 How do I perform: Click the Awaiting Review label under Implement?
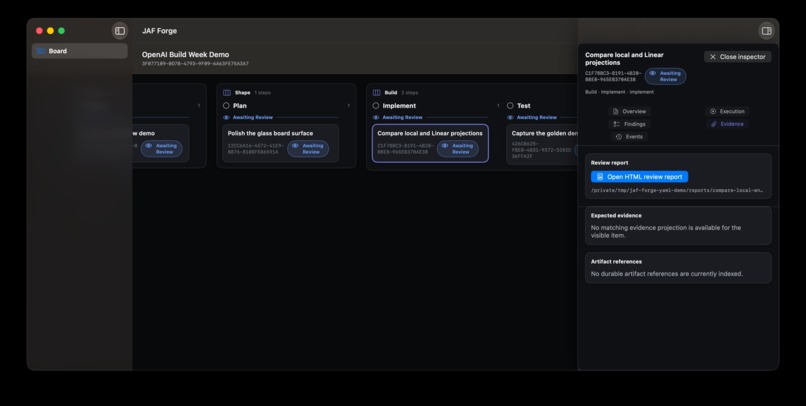pyautogui.click(x=402, y=117)
